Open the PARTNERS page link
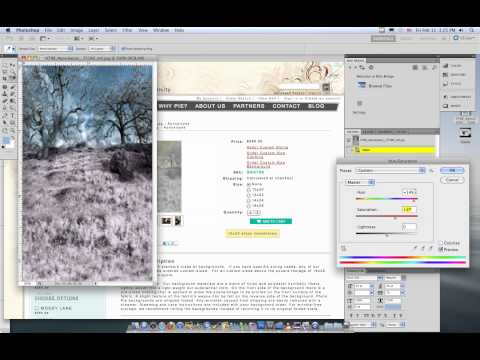This screenshot has height=360, width=480. [249, 106]
